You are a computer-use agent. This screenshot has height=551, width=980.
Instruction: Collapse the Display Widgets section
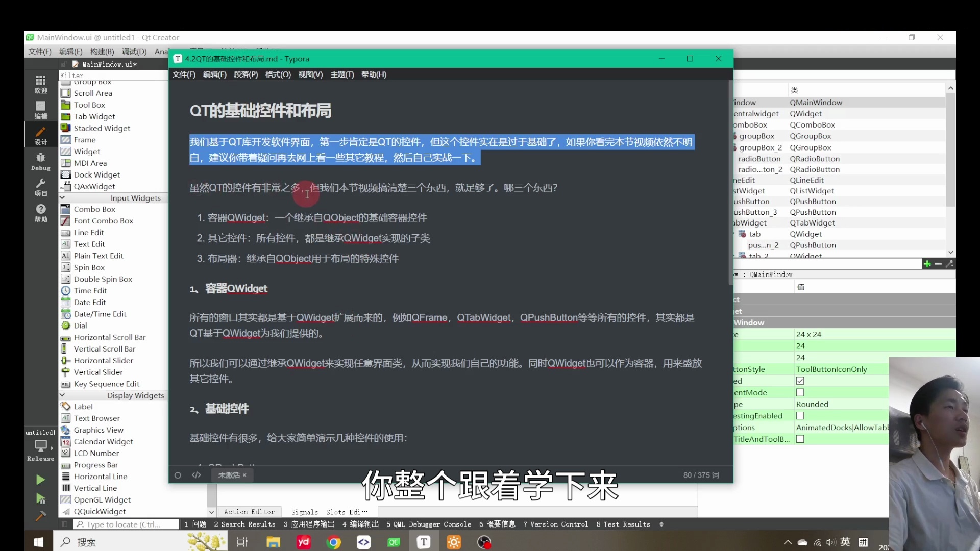62,395
